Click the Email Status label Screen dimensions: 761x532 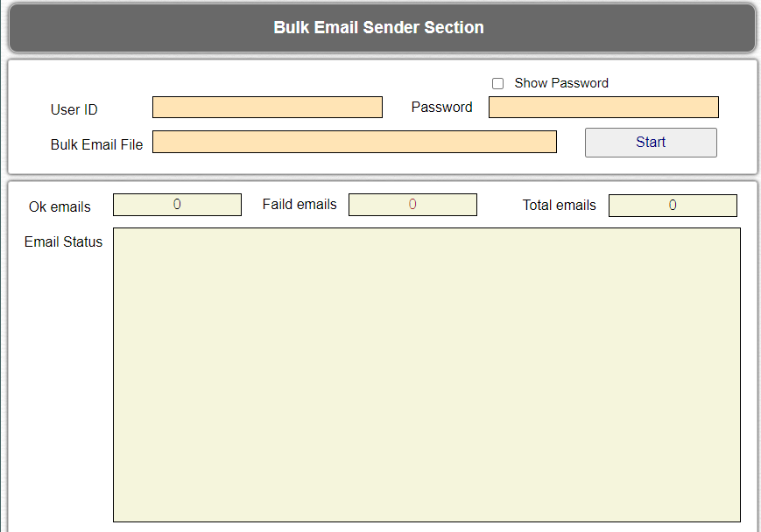(x=64, y=241)
